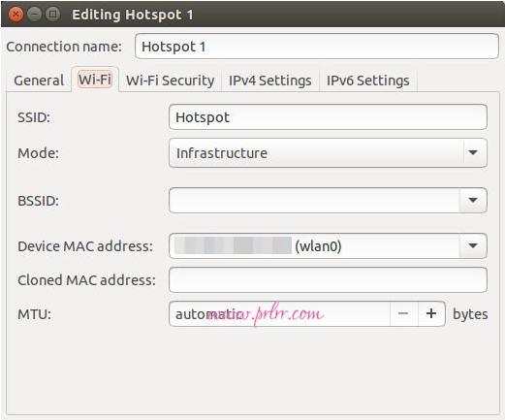The width and height of the screenshot is (505, 420).
Task: Switch to the General tab
Action: pyautogui.click(x=39, y=81)
